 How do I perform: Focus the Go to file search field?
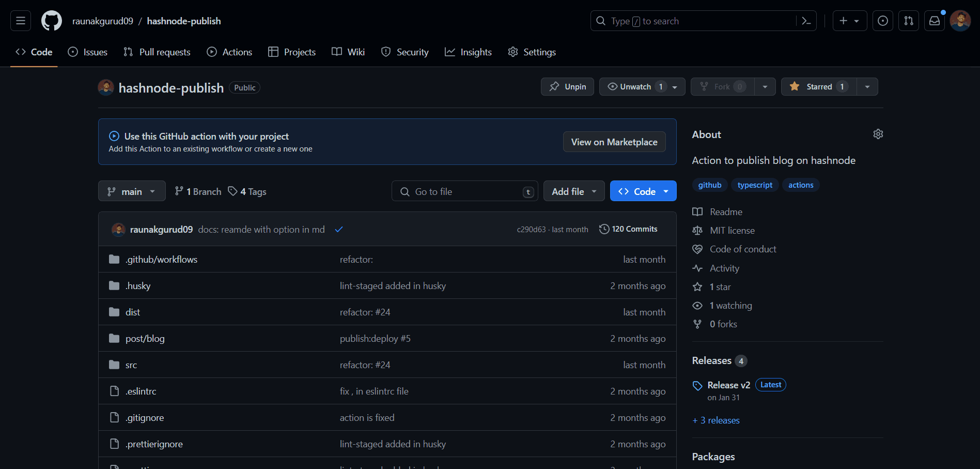click(465, 191)
